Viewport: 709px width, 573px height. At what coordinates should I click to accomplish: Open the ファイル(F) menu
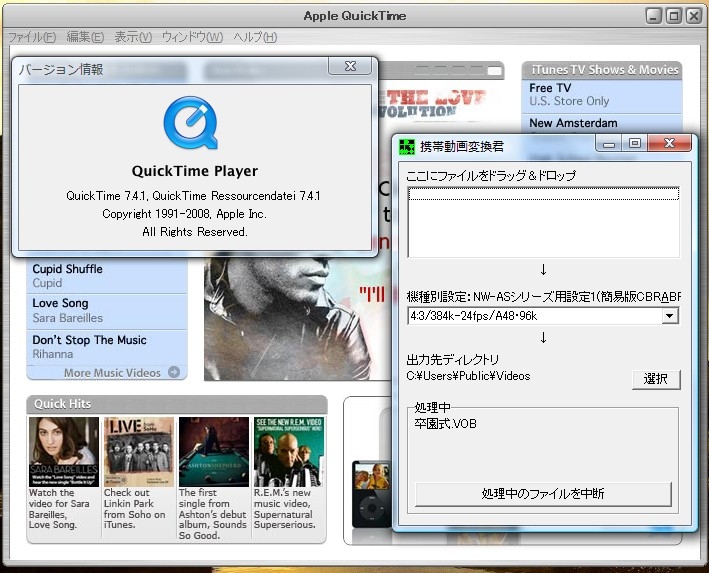click(x=32, y=37)
